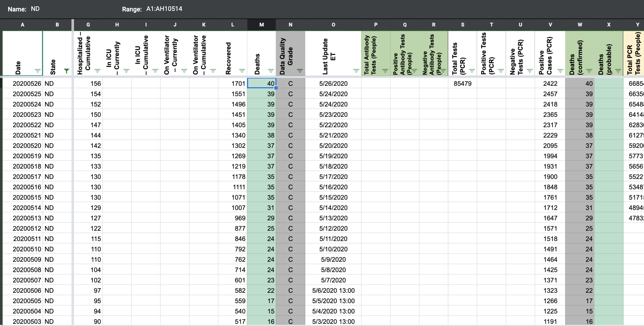Select Last Update cell 5/26/2020
The width and height of the screenshot is (644, 326).
[333, 83]
